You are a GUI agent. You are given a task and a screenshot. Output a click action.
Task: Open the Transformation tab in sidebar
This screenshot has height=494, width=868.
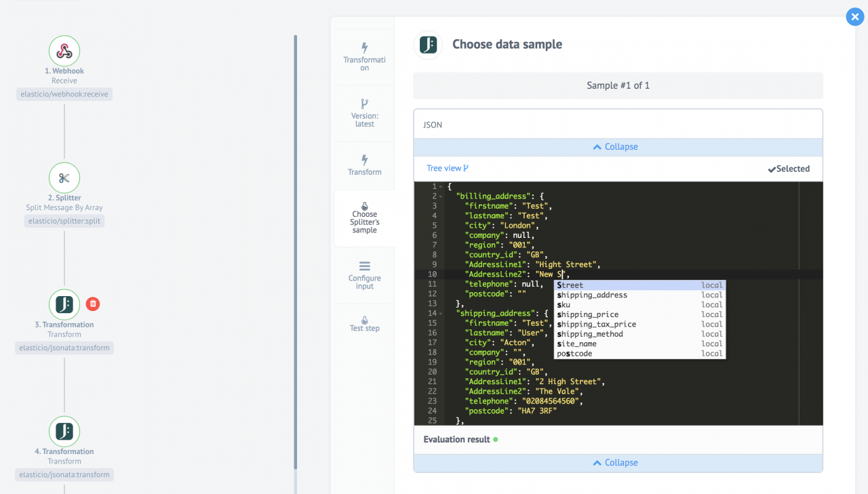[365, 57]
